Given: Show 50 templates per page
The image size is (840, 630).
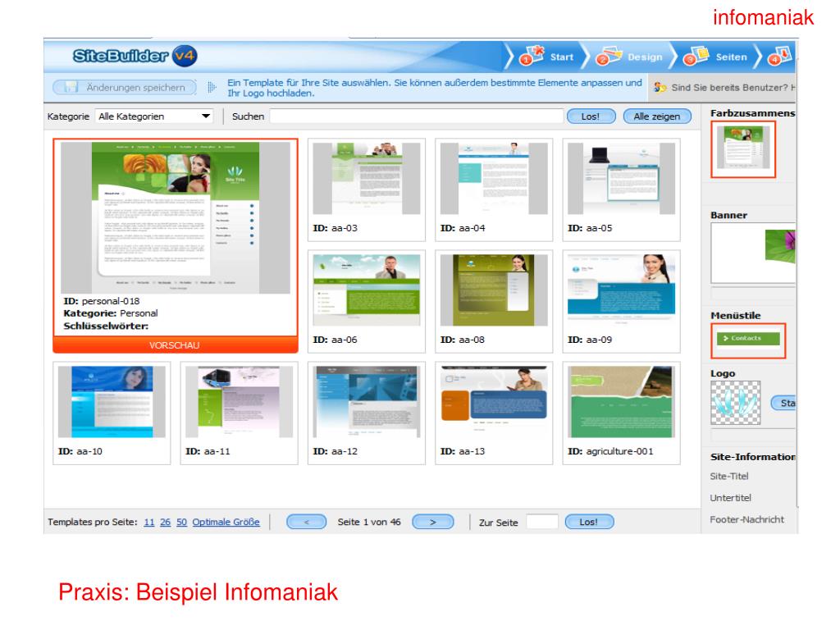Looking at the screenshot, I should pyautogui.click(x=181, y=523).
